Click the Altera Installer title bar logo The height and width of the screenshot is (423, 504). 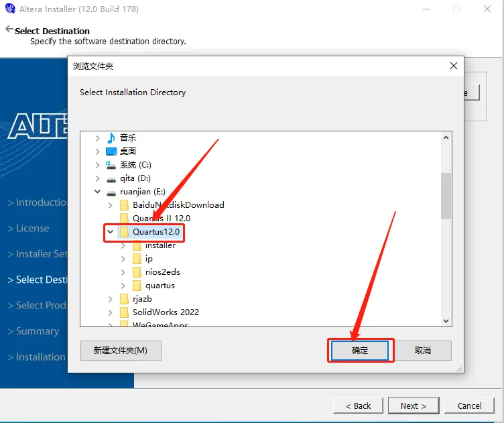click(10, 9)
